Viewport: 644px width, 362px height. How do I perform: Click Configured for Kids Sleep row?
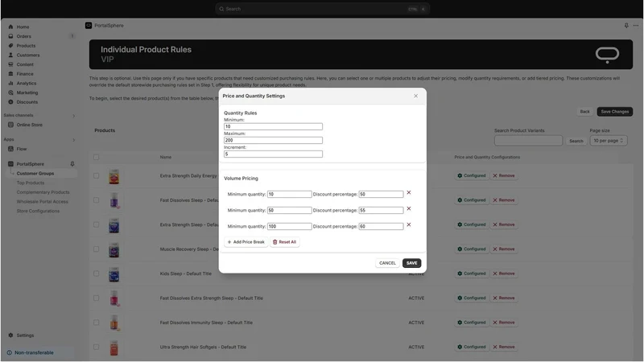[x=472, y=274]
